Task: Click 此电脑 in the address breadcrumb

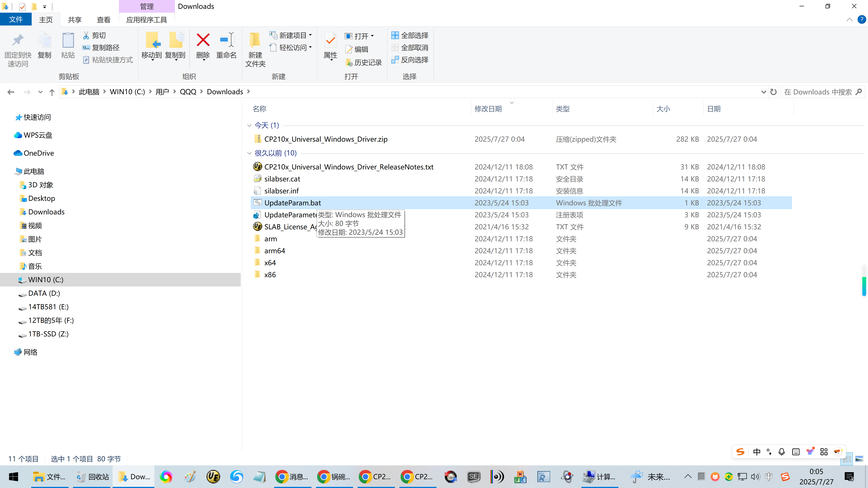Action: coord(89,92)
